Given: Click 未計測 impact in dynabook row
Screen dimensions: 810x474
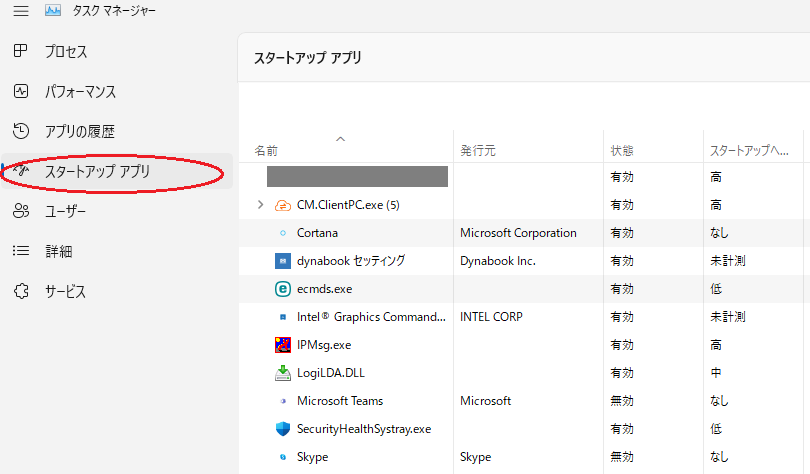Looking at the screenshot, I should pyautogui.click(x=727, y=261).
